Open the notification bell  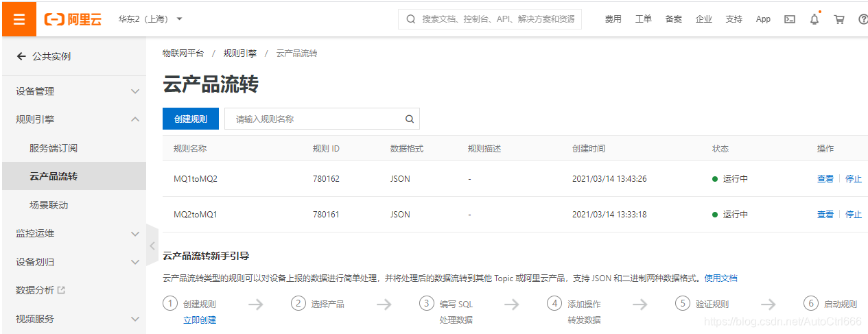(x=814, y=19)
